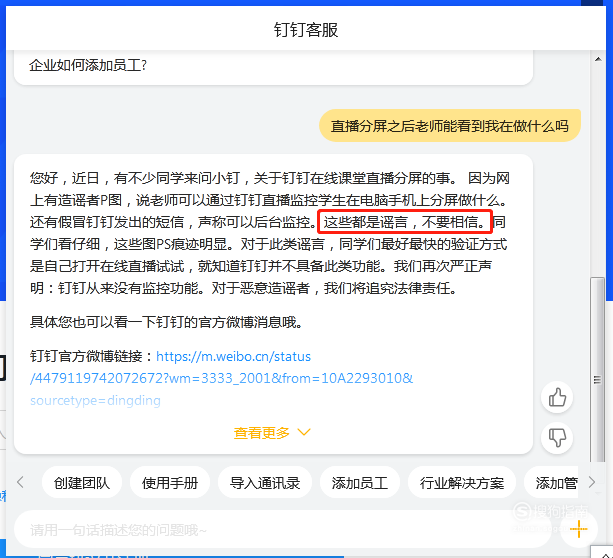Open the 钉钉 official Weibo link
The height and width of the screenshot is (558, 613).
coord(221,378)
